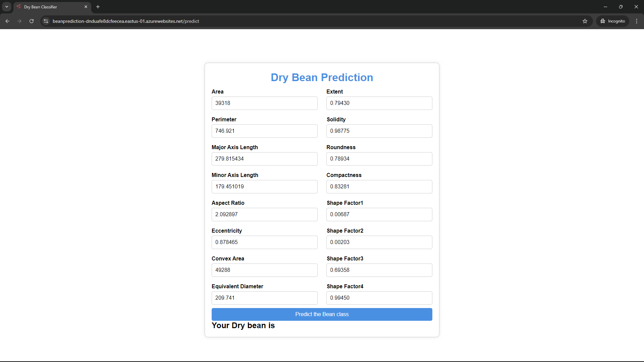Click the bookmark star icon
644x362 pixels.
586,21
